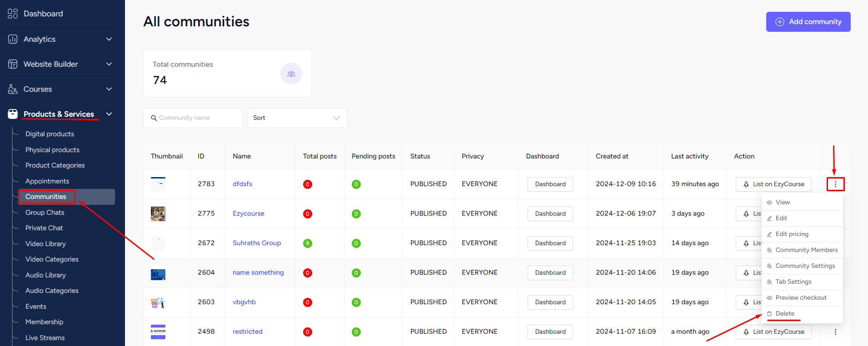Image resolution: width=868 pixels, height=346 pixels.
Task: Click the Products & Services bag icon
Action: coord(13,114)
